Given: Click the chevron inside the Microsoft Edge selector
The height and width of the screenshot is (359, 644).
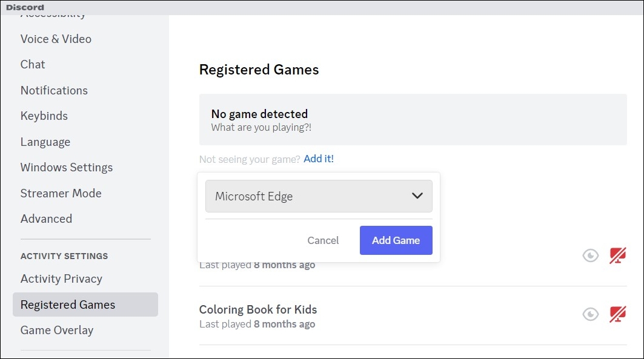Looking at the screenshot, I should (417, 196).
